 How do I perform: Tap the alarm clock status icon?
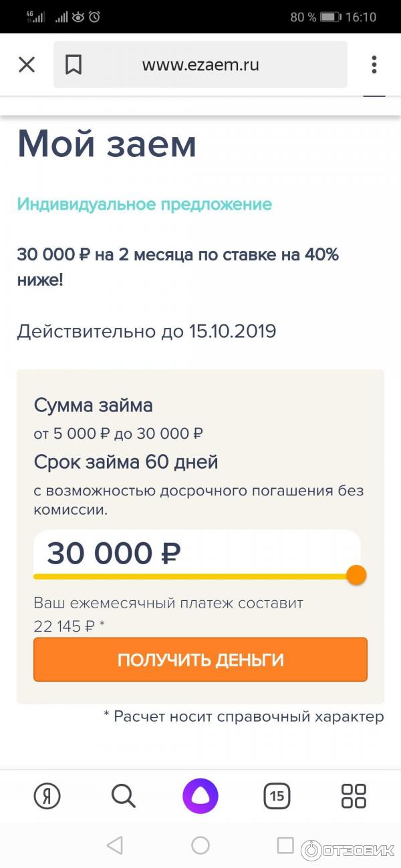94,17
